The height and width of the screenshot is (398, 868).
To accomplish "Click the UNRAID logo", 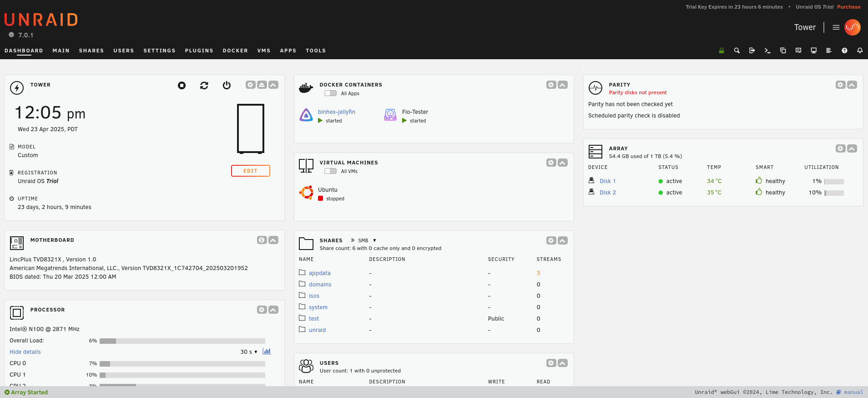I will click(x=41, y=20).
